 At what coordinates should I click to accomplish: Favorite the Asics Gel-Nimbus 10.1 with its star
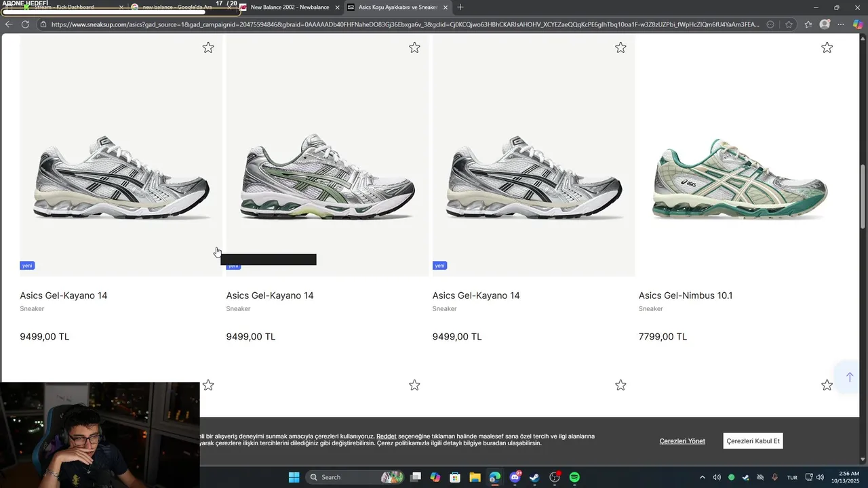(x=827, y=47)
